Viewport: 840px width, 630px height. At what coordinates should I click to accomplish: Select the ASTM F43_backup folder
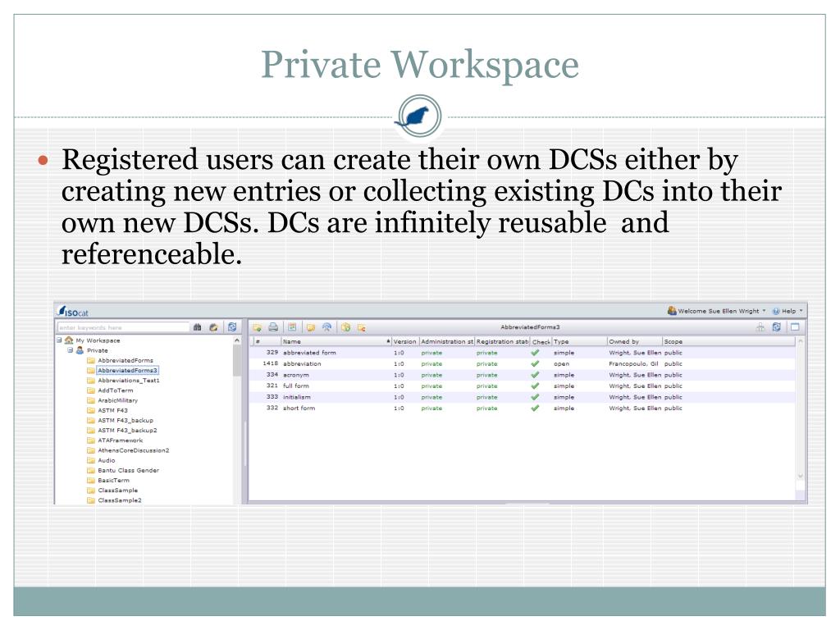(126, 421)
